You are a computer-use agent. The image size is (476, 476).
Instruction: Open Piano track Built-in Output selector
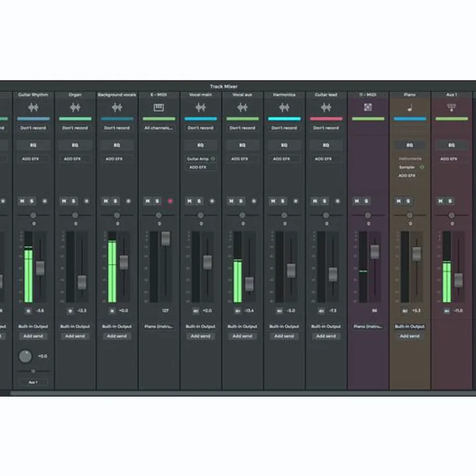tap(410, 327)
